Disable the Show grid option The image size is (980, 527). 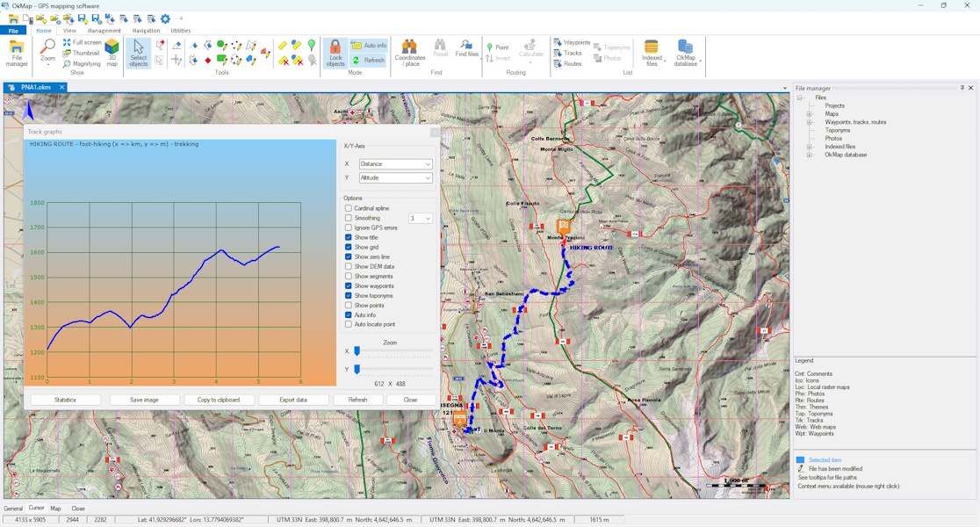tap(349, 247)
